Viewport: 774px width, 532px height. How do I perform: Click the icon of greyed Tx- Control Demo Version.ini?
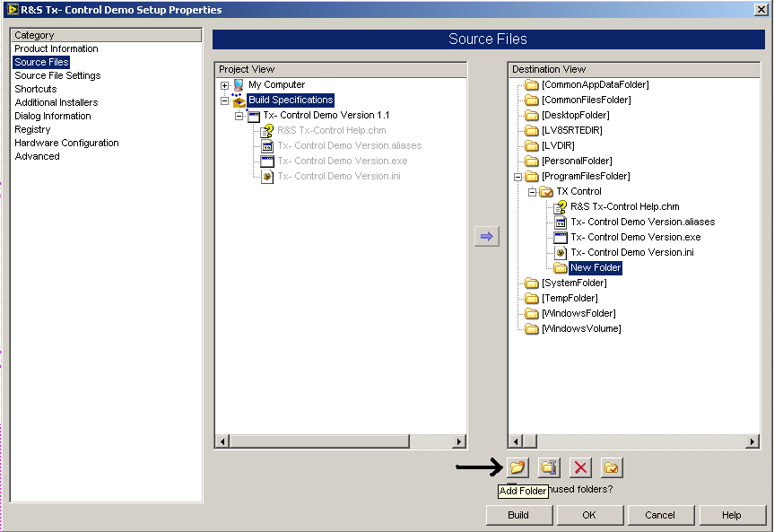click(267, 177)
